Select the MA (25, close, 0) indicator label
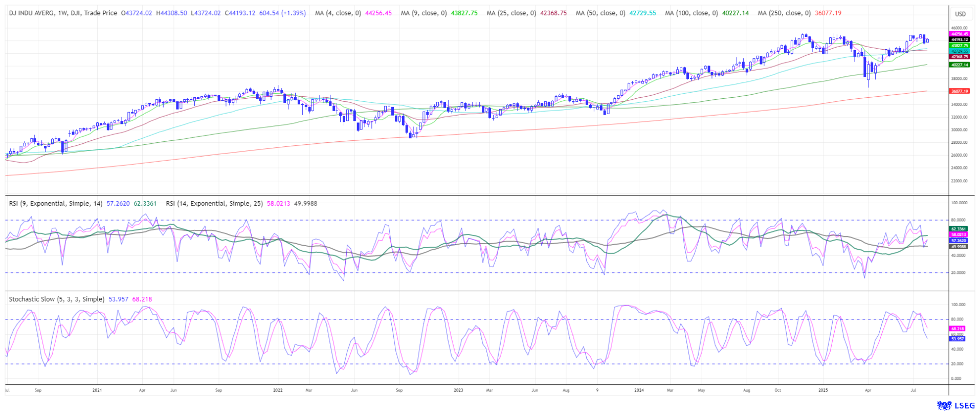This screenshot has width=980, height=411. tap(511, 13)
